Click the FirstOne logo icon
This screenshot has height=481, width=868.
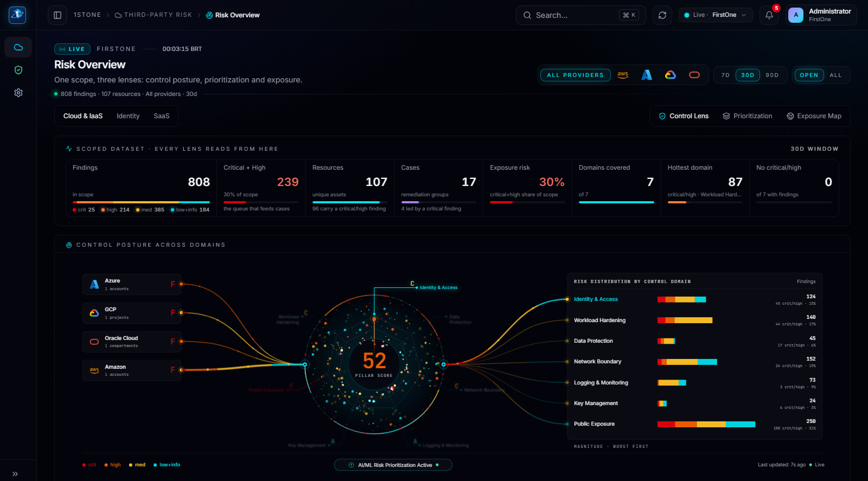click(17, 15)
